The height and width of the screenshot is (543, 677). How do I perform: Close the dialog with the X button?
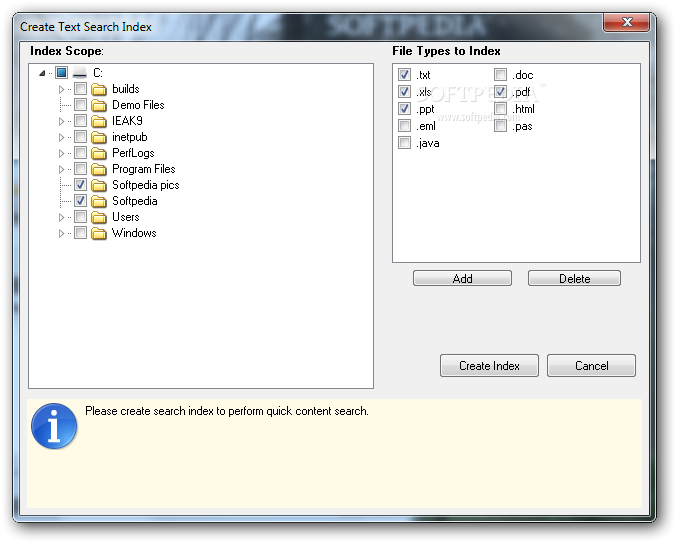click(626, 22)
